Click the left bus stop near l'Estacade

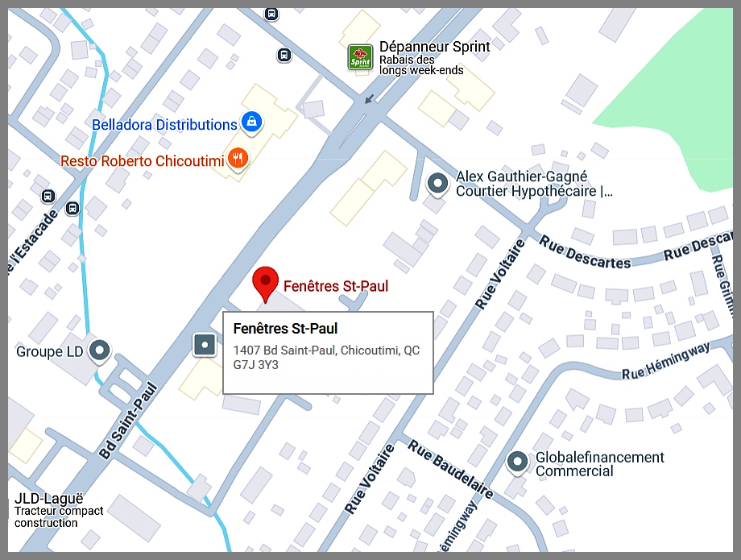(x=48, y=196)
